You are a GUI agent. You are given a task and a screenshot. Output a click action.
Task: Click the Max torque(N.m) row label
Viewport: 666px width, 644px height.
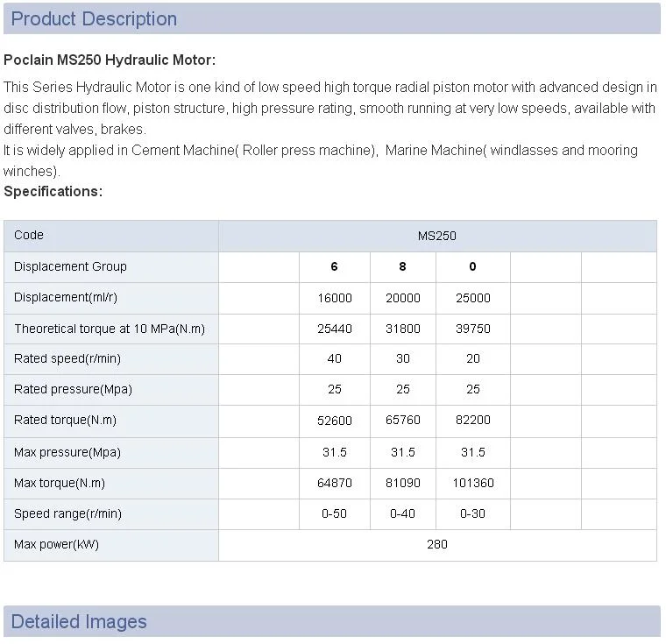point(60,483)
